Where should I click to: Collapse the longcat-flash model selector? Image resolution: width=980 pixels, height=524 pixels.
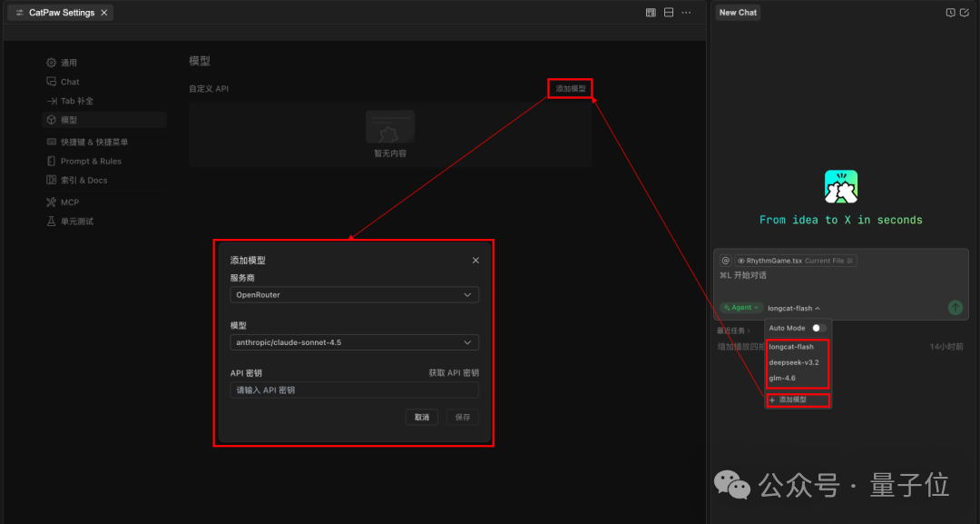point(794,308)
